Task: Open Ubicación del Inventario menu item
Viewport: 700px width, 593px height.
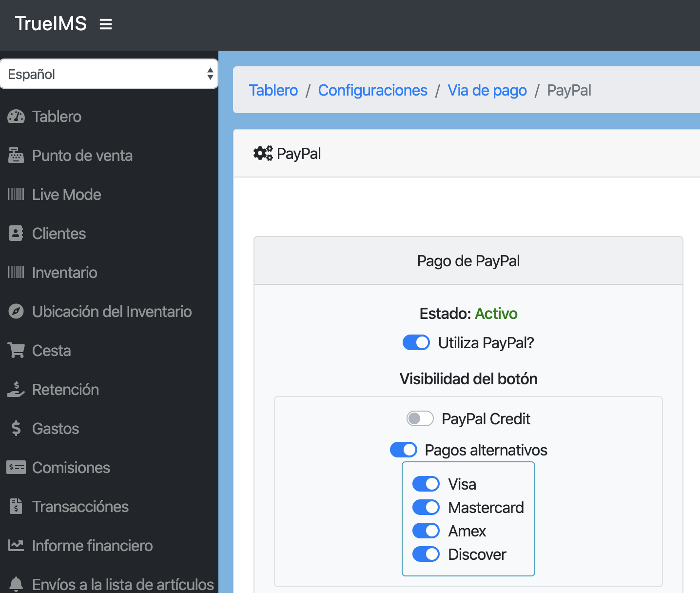Action: (x=112, y=312)
